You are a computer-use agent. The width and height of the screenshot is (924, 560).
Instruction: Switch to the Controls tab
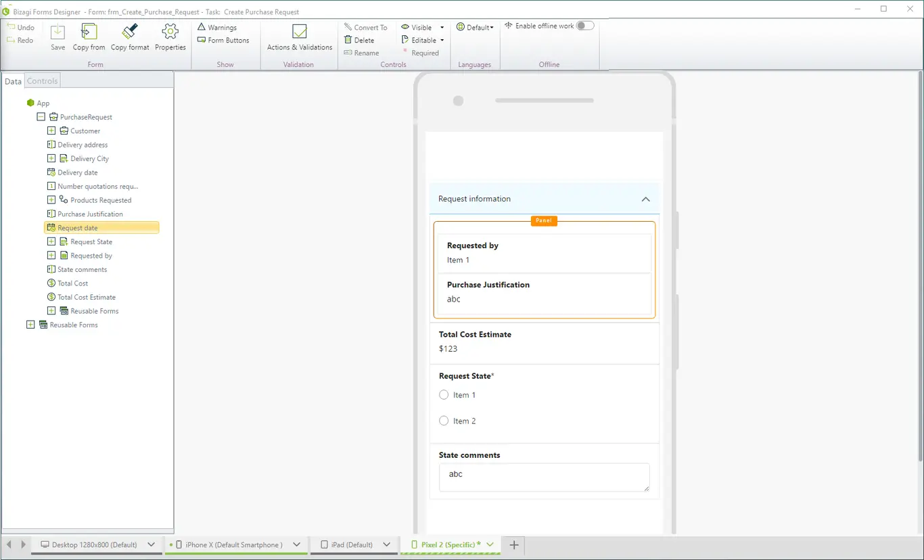pos(43,81)
